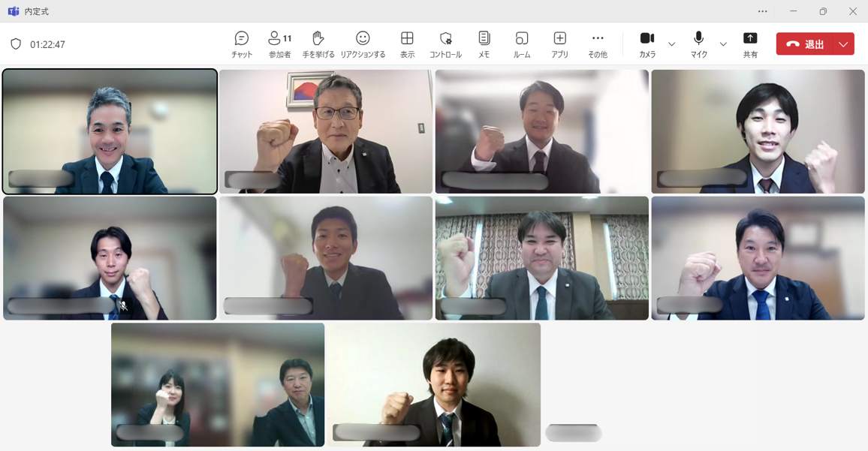Select the man with glasses video tile
The image size is (868, 451).
point(326,131)
